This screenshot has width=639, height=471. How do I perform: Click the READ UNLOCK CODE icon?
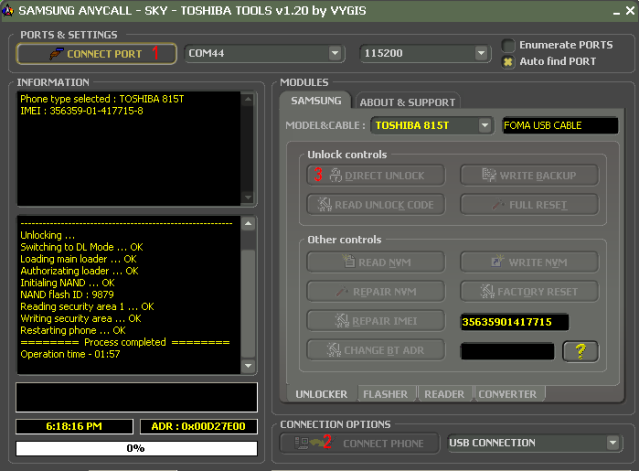[x=325, y=204]
